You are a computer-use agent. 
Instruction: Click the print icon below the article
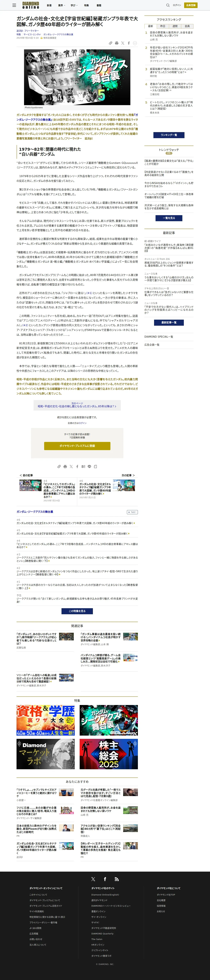65,466
